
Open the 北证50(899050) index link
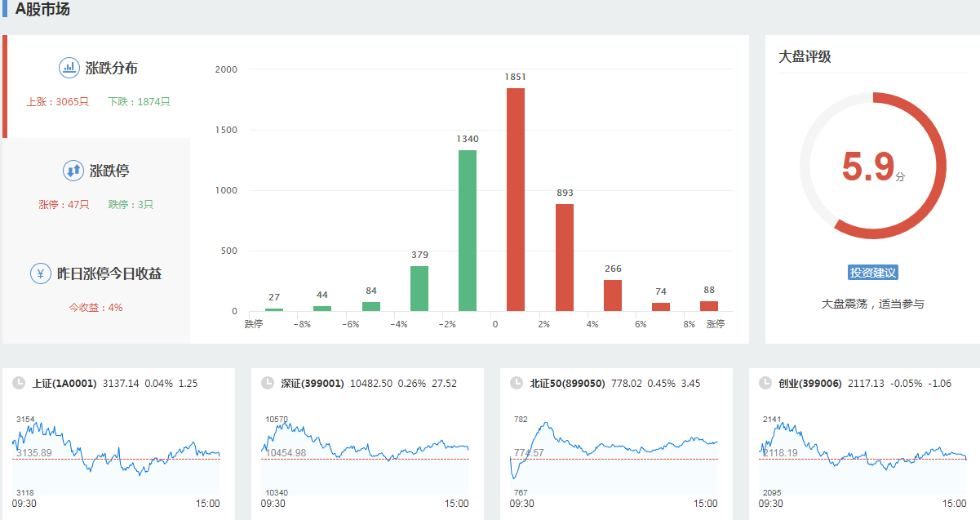coord(567,383)
